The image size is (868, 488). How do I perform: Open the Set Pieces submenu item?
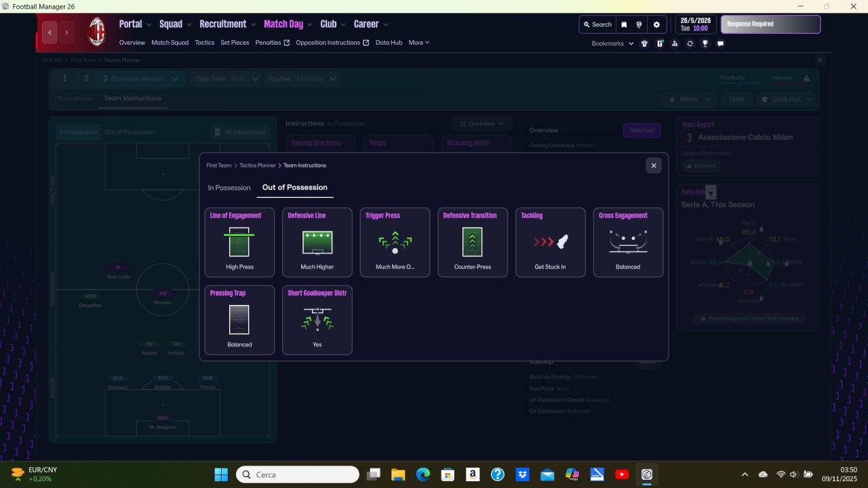235,43
